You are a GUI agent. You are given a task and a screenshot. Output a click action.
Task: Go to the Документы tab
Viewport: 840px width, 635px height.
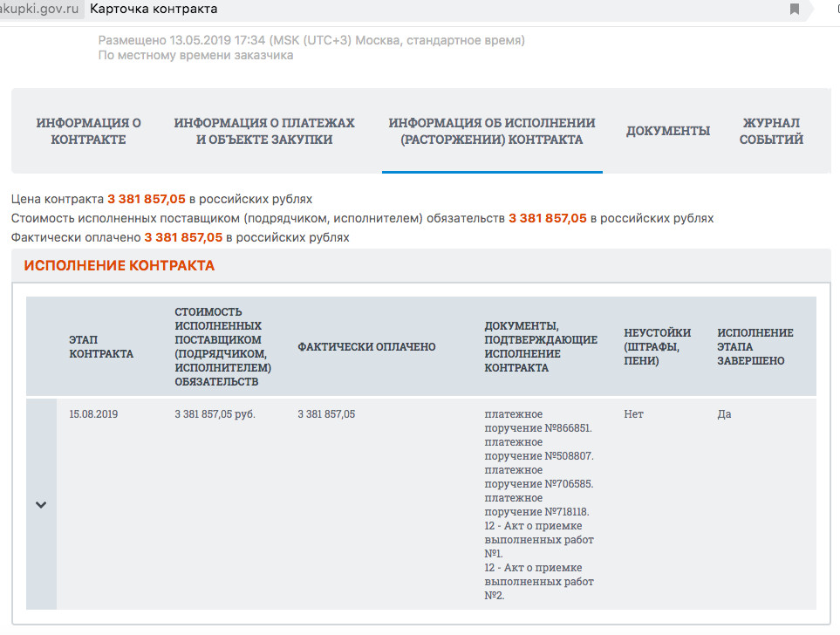pos(668,131)
